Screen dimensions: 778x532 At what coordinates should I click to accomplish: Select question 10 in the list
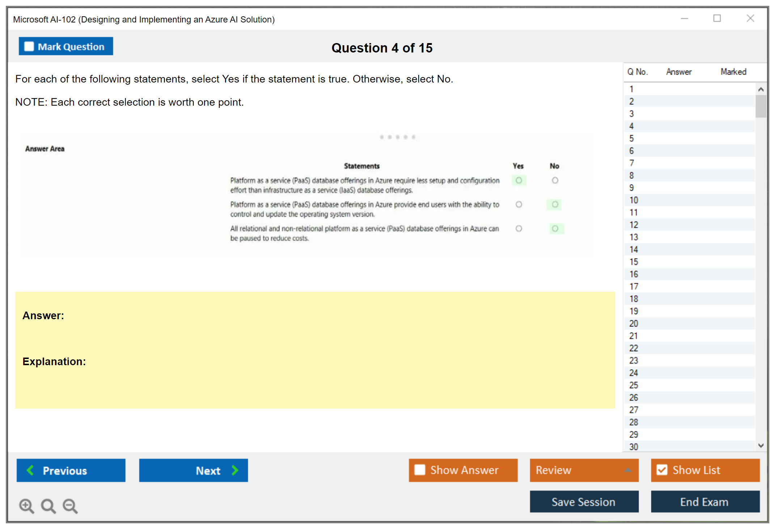coord(634,200)
